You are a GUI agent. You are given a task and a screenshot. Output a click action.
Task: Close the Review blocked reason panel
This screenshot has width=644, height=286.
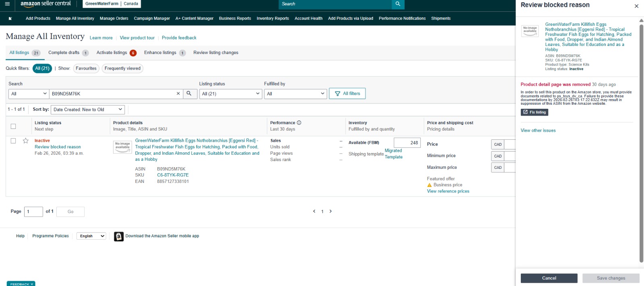point(636,6)
